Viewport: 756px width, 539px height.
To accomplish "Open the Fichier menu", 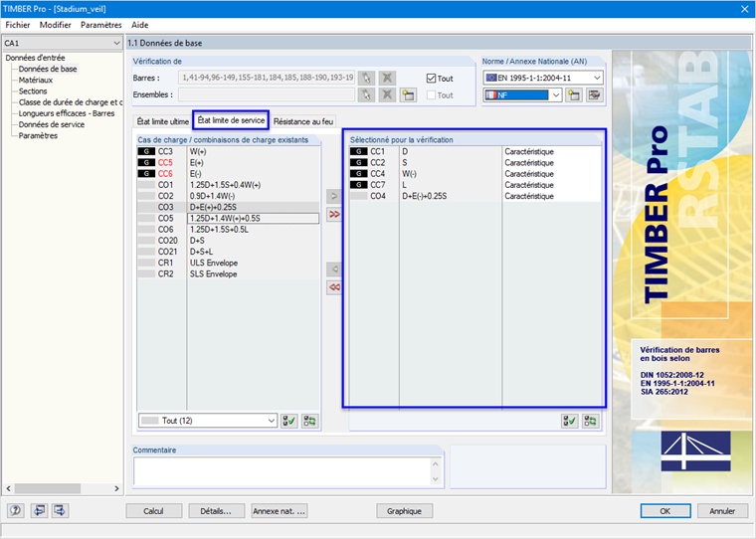I will (18, 25).
